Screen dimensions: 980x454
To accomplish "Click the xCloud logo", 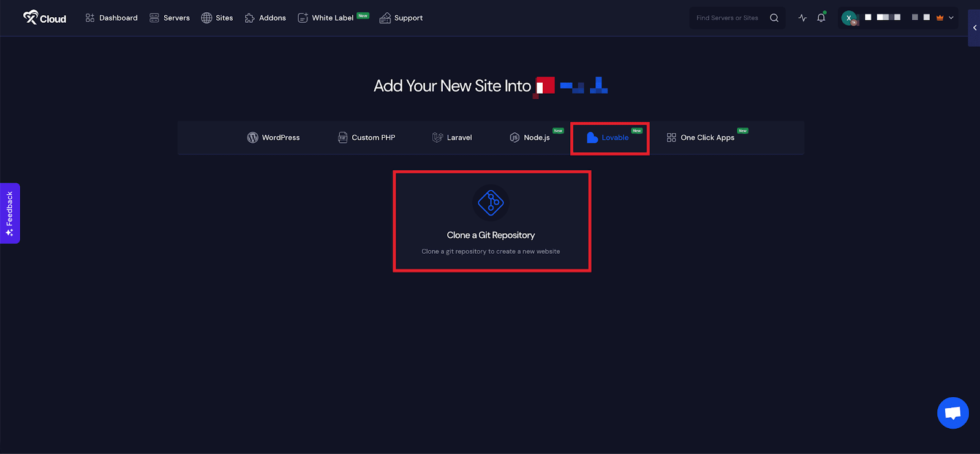I will [44, 18].
